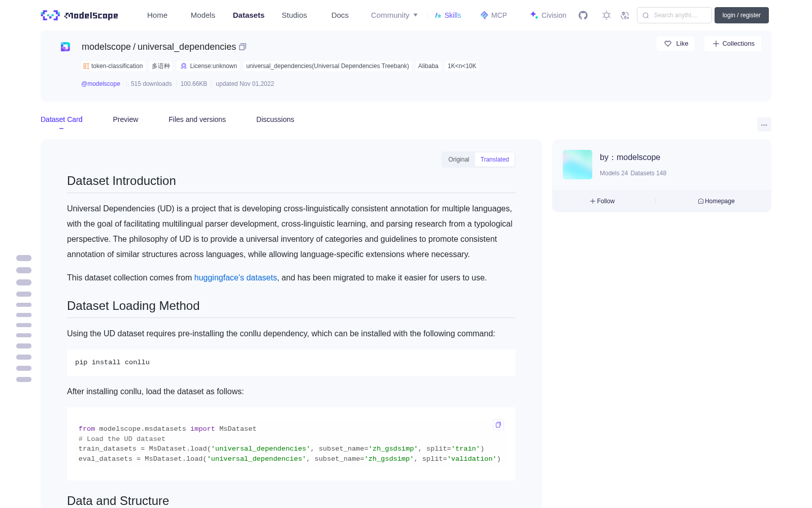Select the Preview tab
This screenshot has height=508, width=812.
[x=125, y=119]
